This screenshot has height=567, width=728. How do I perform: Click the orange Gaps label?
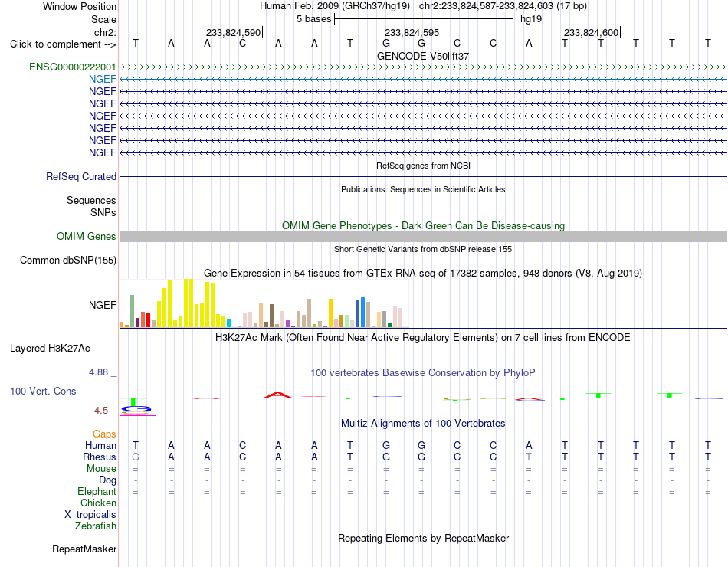pyautogui.click(x=104, y=434)
